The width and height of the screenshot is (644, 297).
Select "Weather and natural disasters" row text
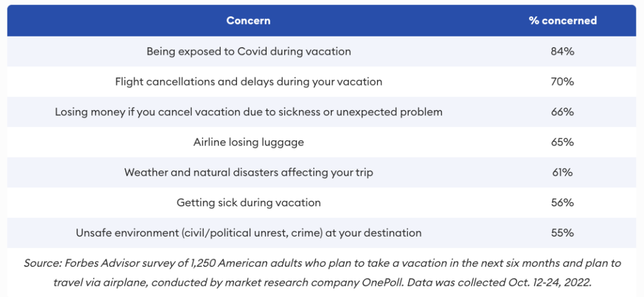248,172
